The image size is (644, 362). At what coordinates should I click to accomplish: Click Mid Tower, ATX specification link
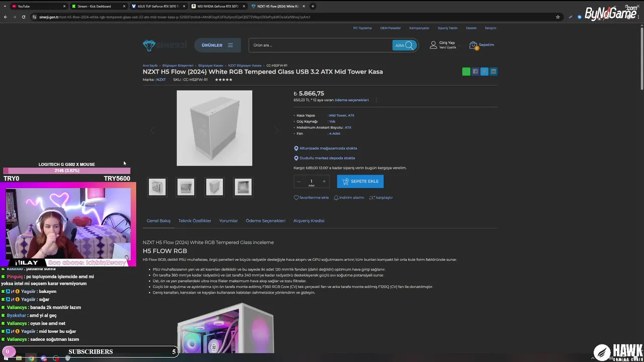pyautogui.click(x=342, y=116)
